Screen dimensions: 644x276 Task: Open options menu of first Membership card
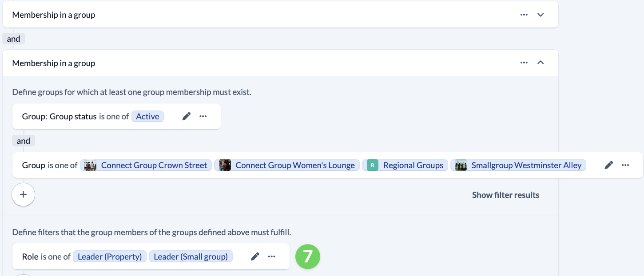[524, 15]
